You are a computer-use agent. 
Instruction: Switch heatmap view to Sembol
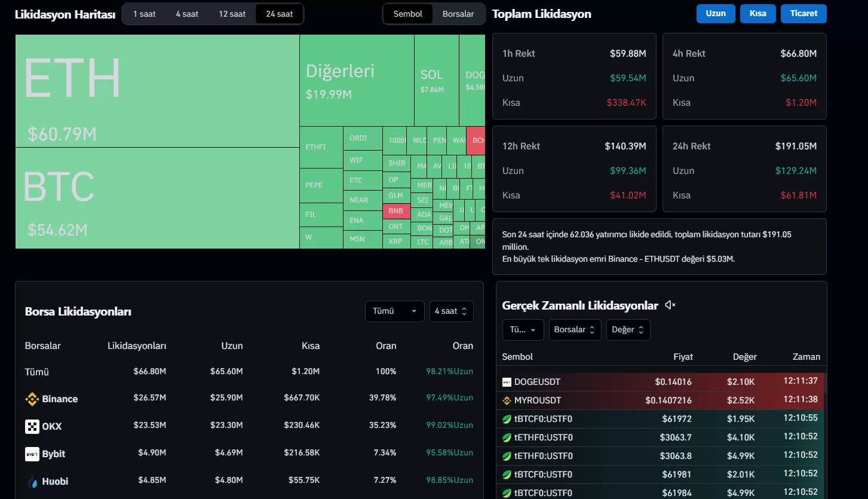408,14
